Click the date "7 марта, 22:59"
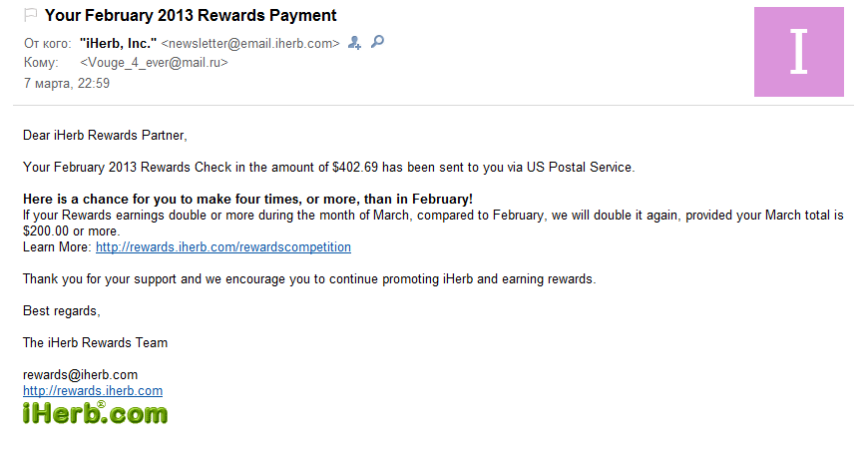Image resolution: width=868 pixels, height=460 pixels. 67,84
